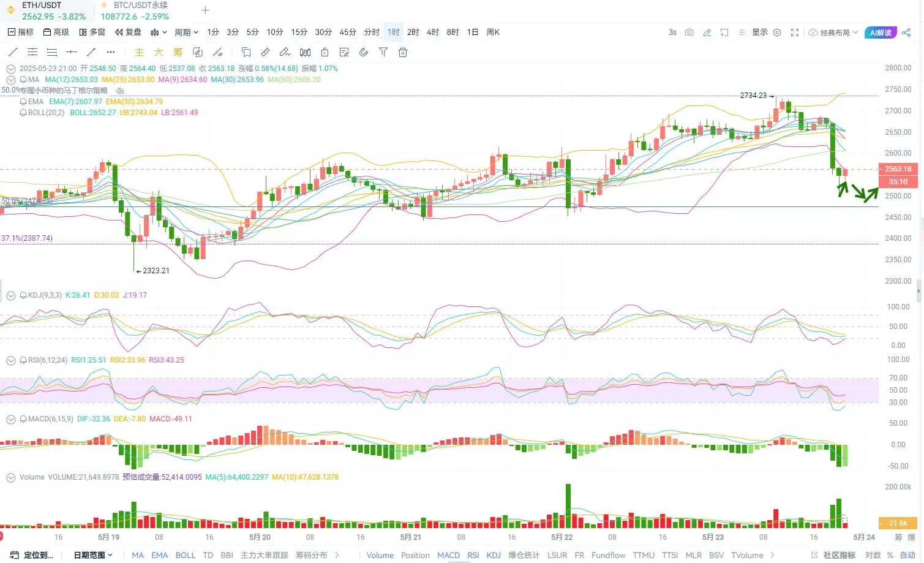924x563 pixels.
Task: Open the 指标 indicators menu
Action: [21, 32]
